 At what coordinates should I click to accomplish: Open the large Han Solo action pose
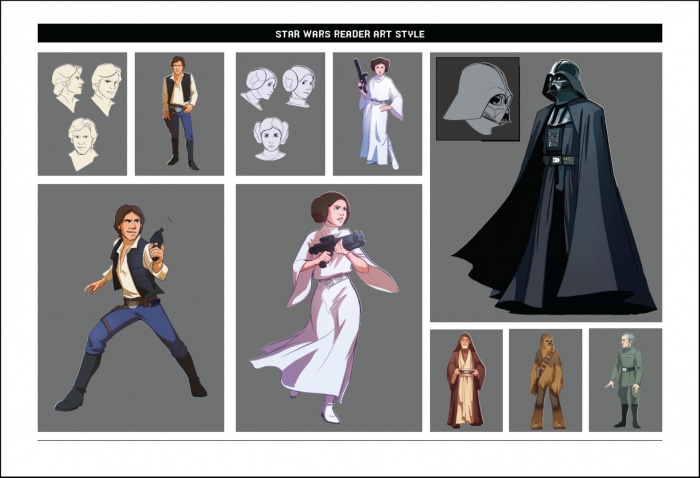(131, 308)
